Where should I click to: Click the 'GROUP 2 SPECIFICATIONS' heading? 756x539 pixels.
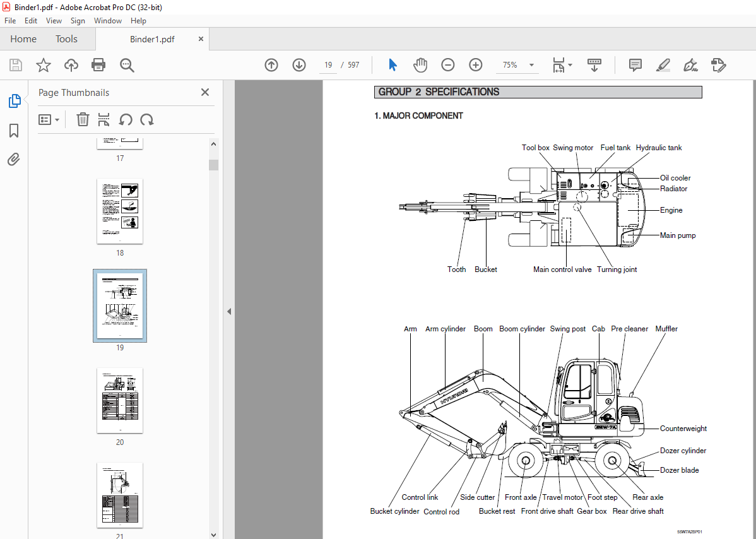tap(439, 92)
